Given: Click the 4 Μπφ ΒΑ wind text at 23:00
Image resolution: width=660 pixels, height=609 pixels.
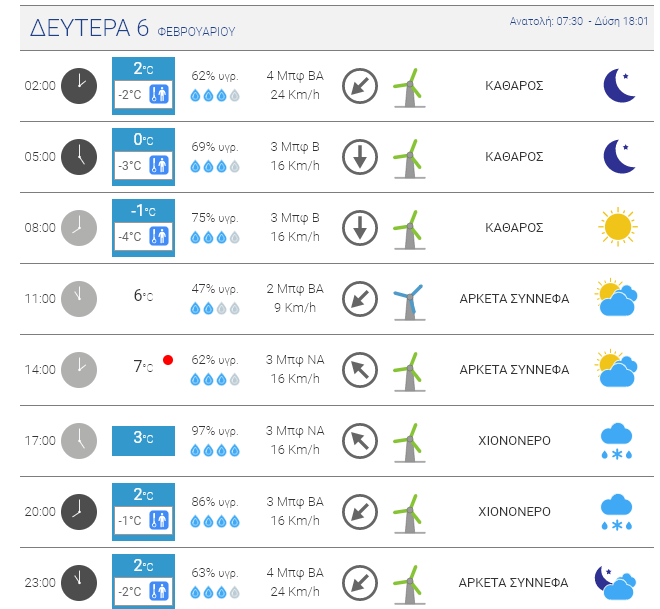Looking at the screenshot, I should [x=295, y=573].
